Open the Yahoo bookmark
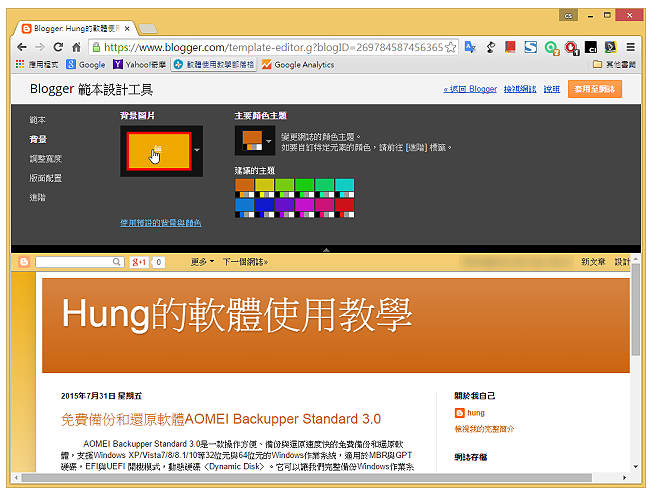The height and width of the screenshot is (494, 657). pyautogui.click(x=140, y=65)
